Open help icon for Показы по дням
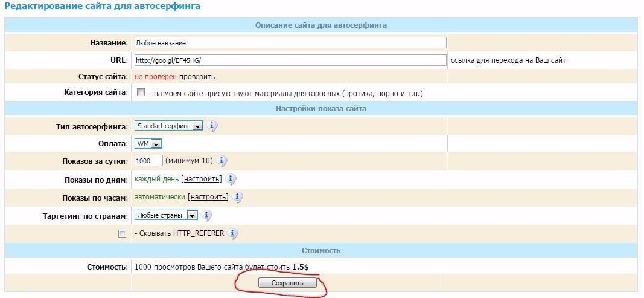 [231, 180]
